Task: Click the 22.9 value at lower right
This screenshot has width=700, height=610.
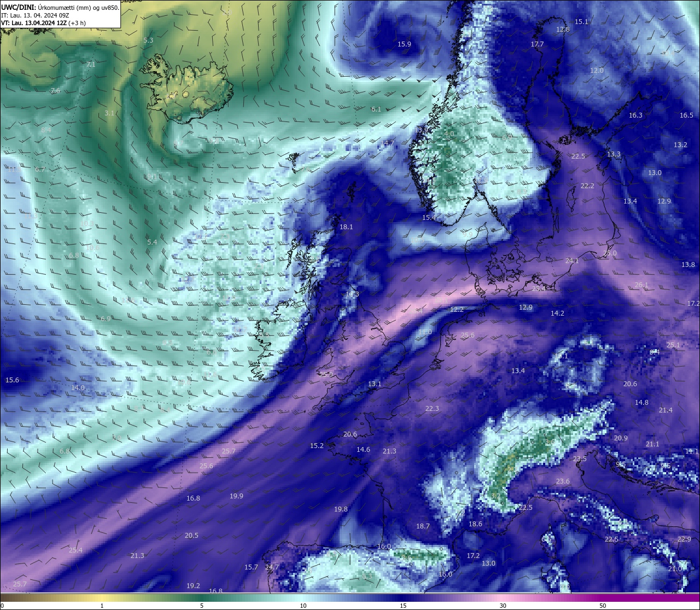Action: pyautogui.click(x=684, y=539)
